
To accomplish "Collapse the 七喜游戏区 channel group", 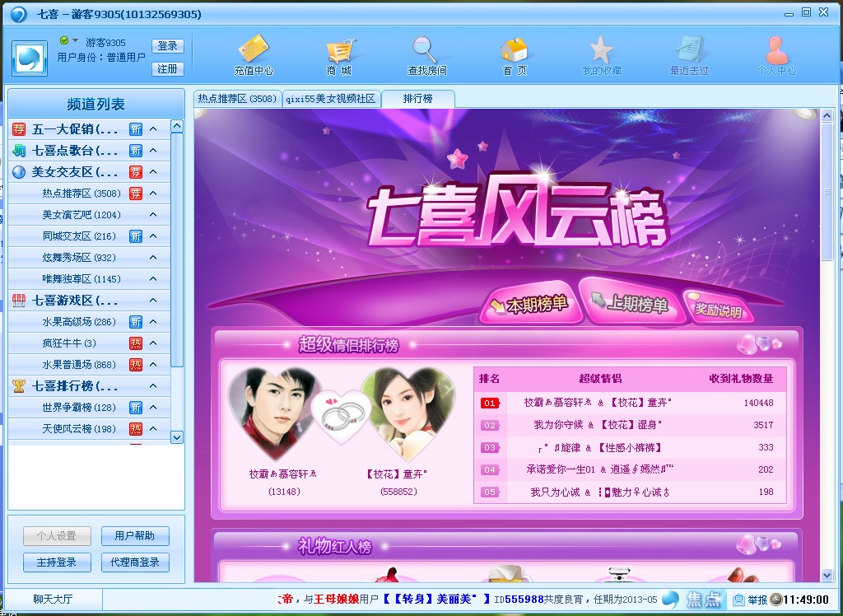I will (153, 301).
